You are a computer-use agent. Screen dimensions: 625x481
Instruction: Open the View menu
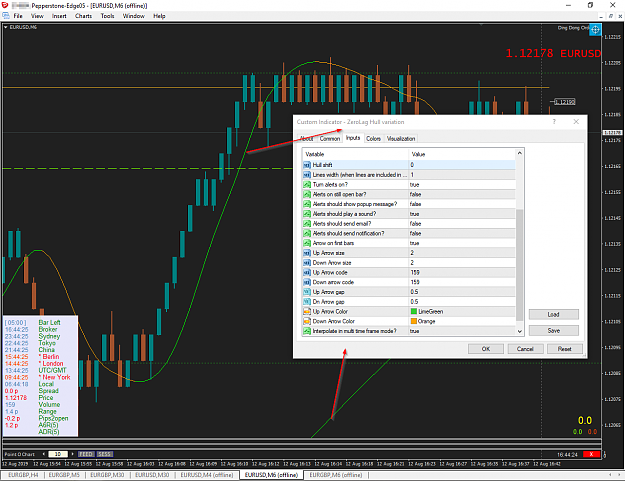(x=37, y=16)
